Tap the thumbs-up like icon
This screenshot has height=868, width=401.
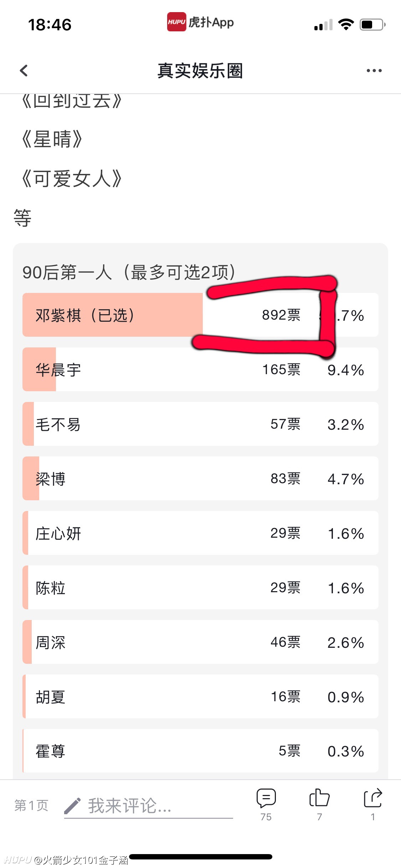coord(319,798)
